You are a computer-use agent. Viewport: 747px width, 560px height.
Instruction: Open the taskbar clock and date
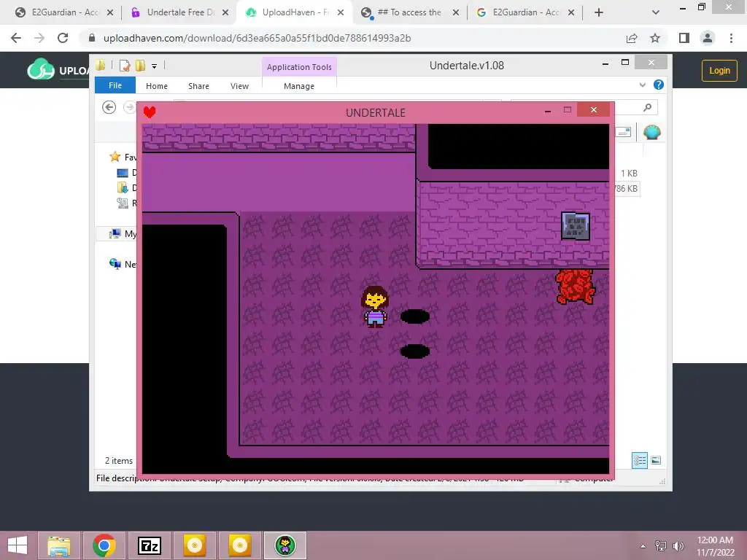[x=715, y=546]
